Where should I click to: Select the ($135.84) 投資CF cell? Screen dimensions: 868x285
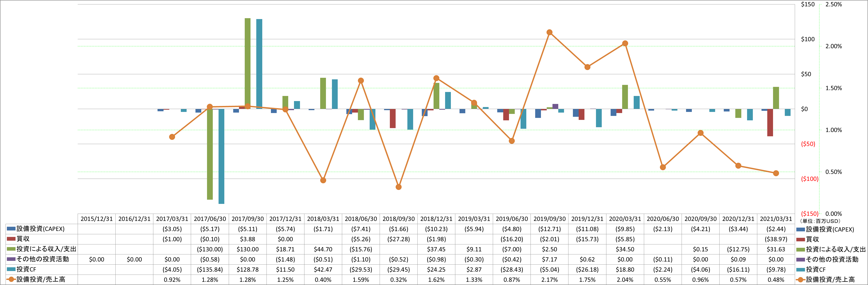pyautogui.click(x=210, y=269)
